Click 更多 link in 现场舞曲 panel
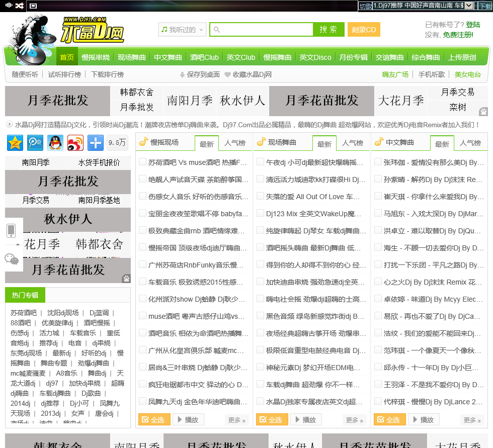 (x=355, y=420)
